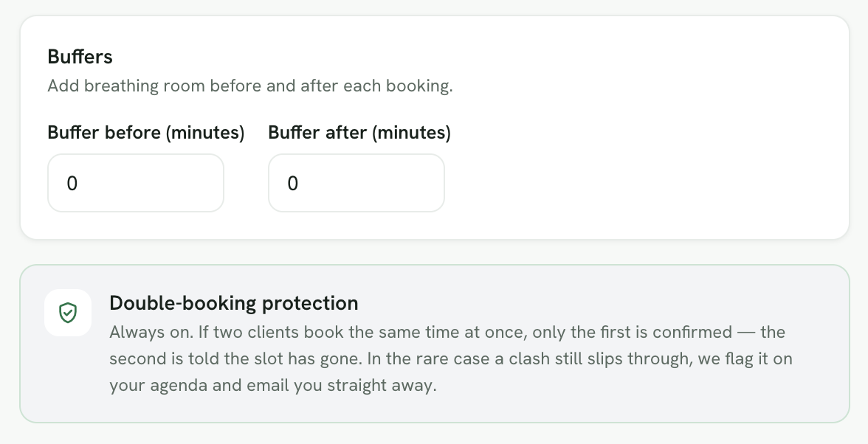Focus the Buffer before minutes input
Image resolution: width=868 pixels, height=444 pixels.
tap(136, 183)
